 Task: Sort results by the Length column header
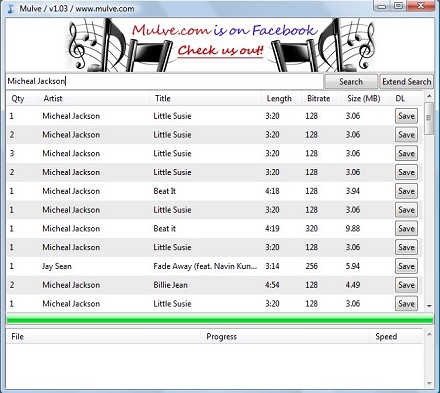[279, 99]
